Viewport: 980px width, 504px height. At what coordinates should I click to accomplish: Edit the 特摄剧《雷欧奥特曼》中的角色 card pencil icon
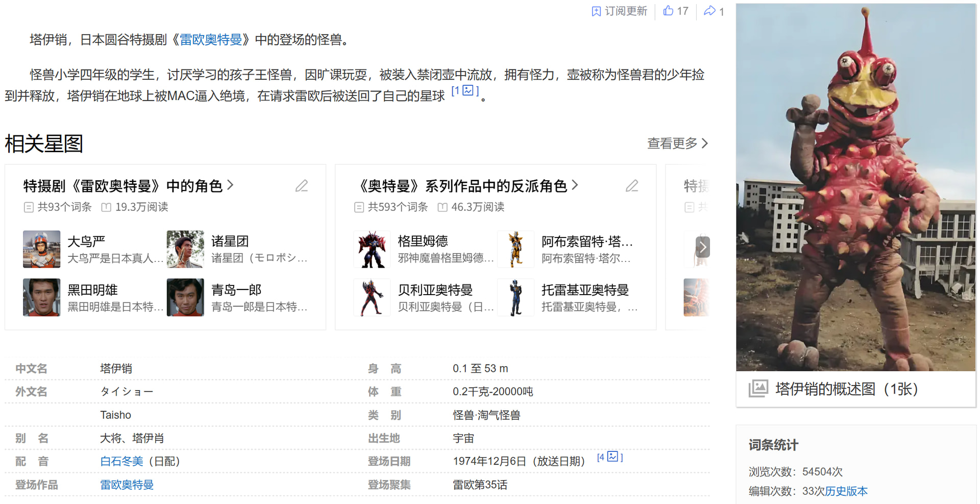coord(302,186)
